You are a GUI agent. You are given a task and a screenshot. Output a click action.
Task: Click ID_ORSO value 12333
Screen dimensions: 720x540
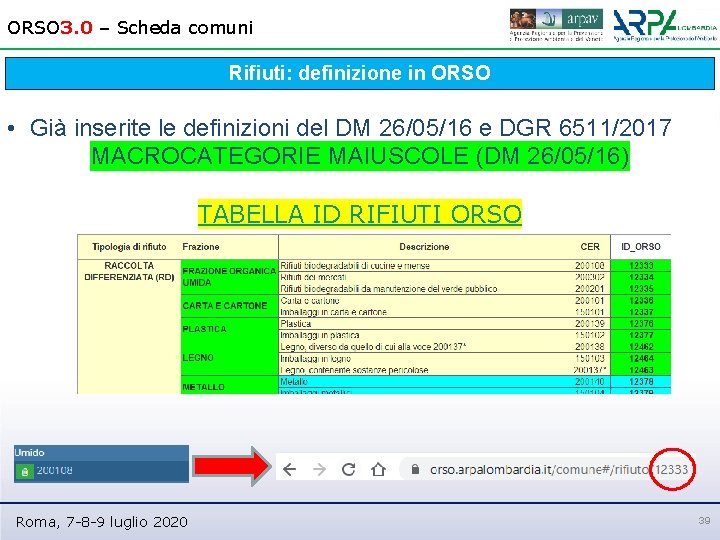641,265
